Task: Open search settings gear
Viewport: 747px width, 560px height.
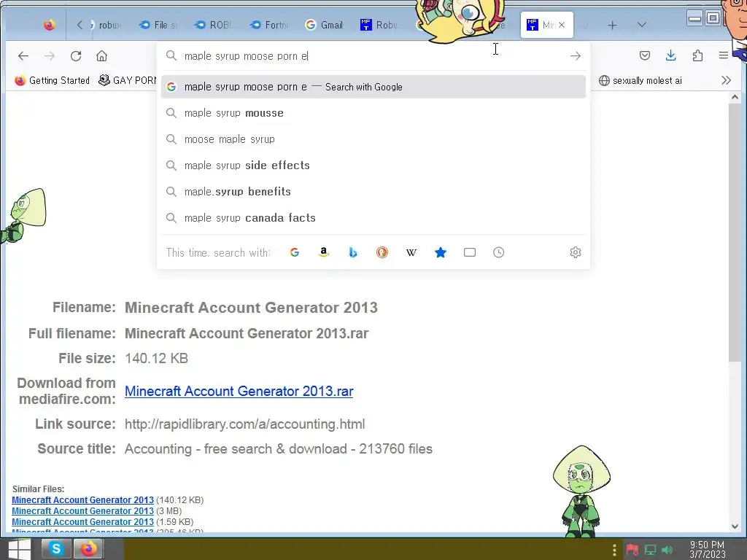Action: pyautogui.click(x=576, y=252)
